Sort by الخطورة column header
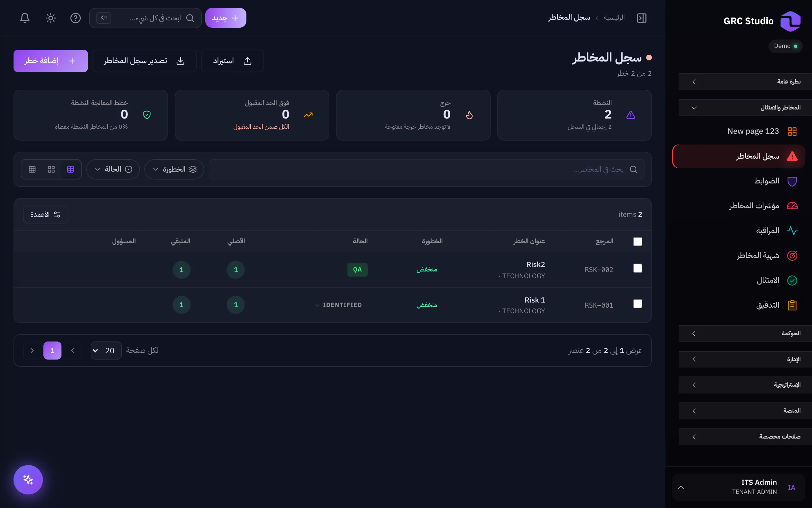This screenshot has height=508, width=812. click(x=432, y=241)
